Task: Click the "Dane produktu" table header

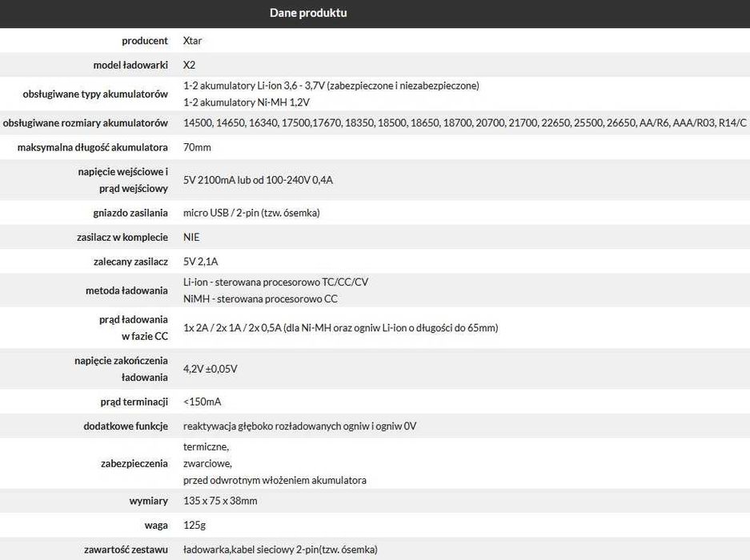Action: pyautogui.click(x=308, y=14)
